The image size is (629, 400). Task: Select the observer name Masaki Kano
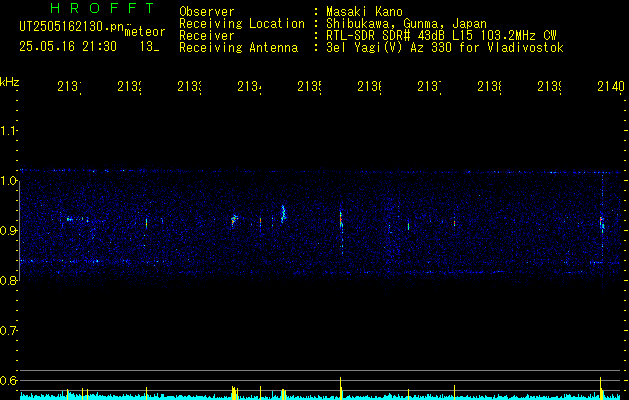(x=364, y=12)
